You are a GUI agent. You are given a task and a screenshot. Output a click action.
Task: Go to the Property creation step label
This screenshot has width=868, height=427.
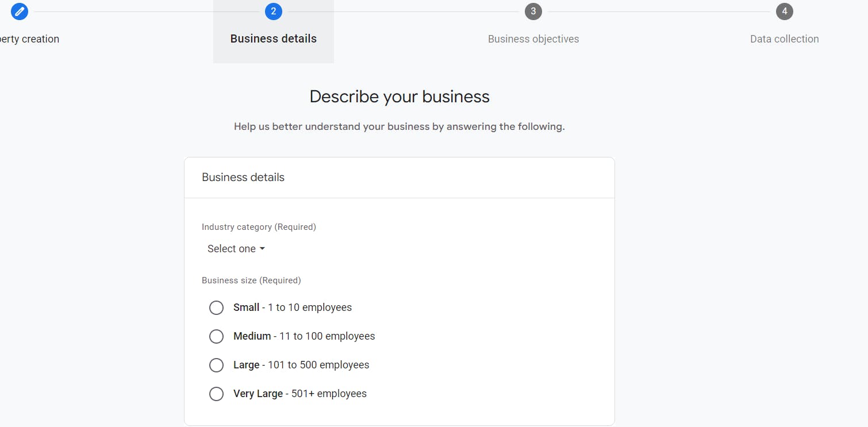29,39
